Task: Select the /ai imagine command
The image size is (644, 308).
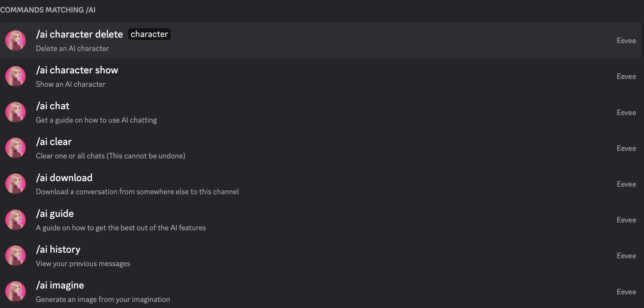Action: tap(321, 291)
